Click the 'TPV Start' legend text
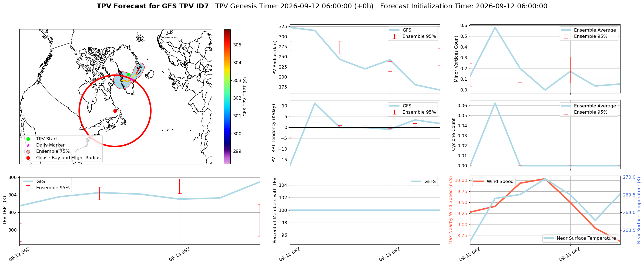The width and height of the screenshot is (644, 265). [x=47, y=139]
